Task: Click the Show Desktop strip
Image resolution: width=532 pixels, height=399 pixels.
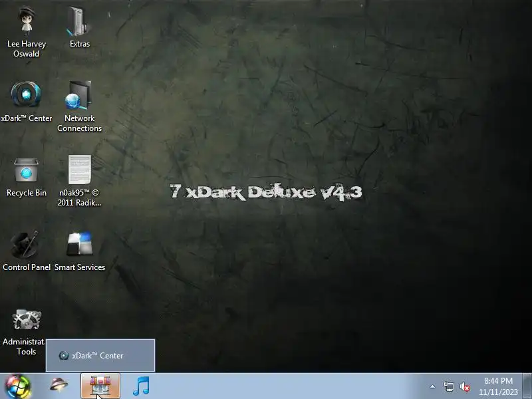Action: click(x=527, y=386)
